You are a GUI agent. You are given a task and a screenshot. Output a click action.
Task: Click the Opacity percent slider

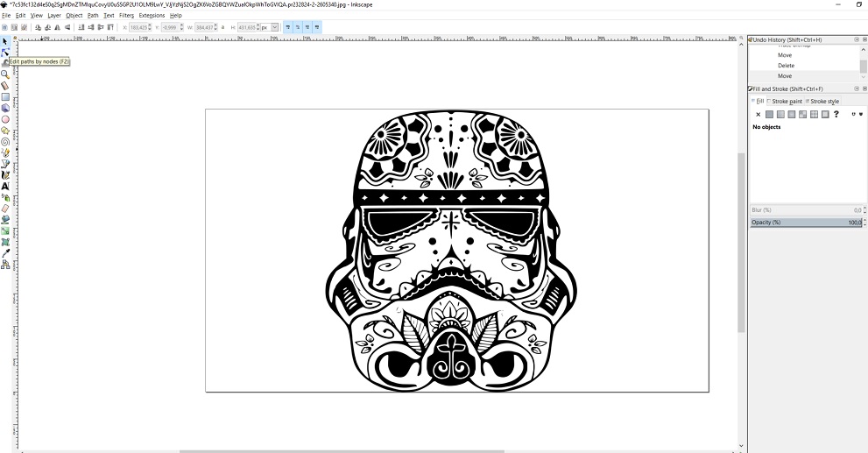coord(806,222)
